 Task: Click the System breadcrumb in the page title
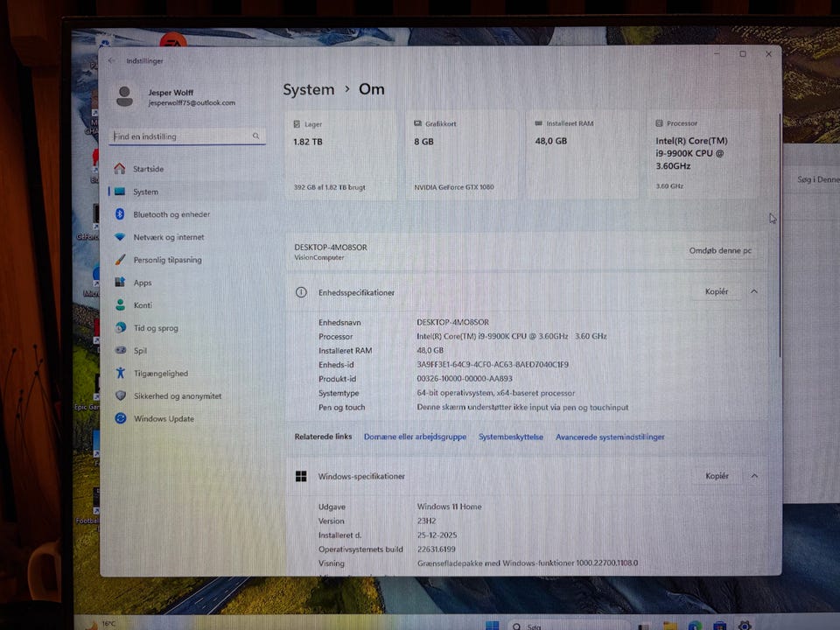tap(309, 89)
